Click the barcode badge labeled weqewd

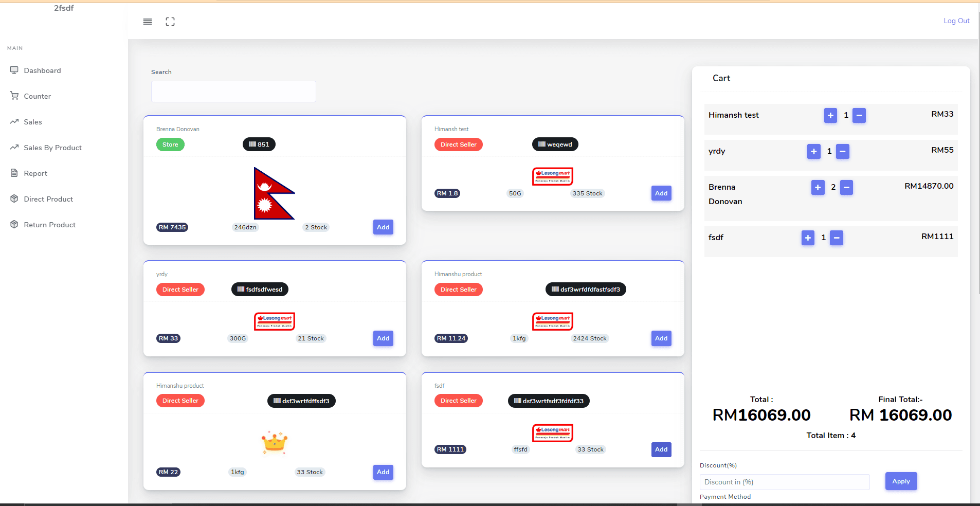(x=555, y=144)
